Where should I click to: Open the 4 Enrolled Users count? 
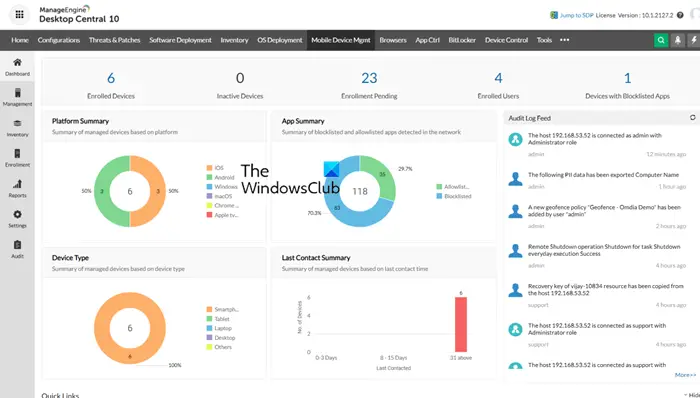tap(498, 78)
